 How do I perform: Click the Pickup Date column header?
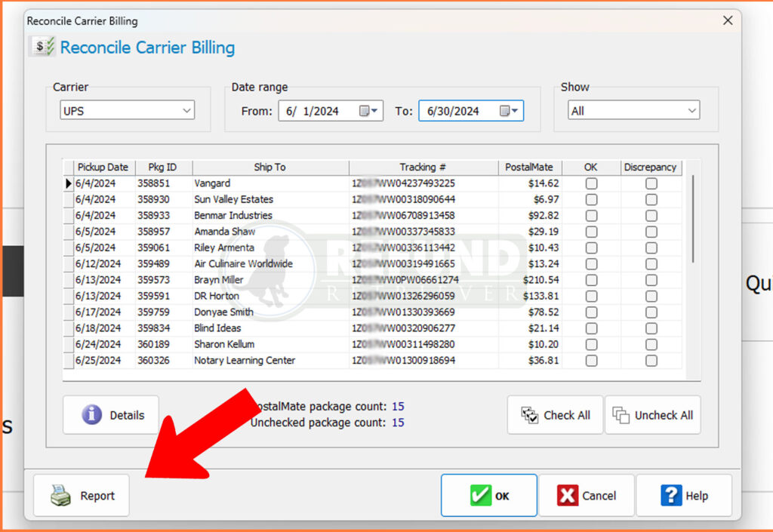(103, 167)
